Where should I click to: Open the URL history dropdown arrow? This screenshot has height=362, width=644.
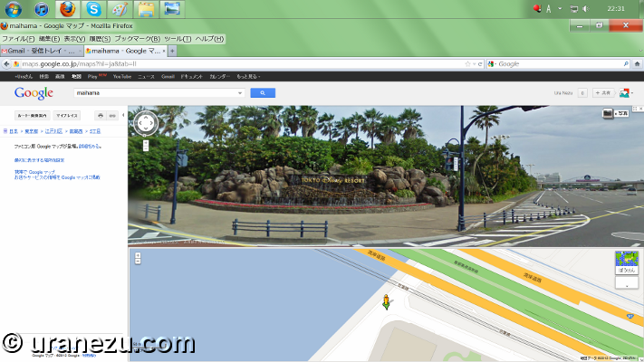click(x=474, y=64)
